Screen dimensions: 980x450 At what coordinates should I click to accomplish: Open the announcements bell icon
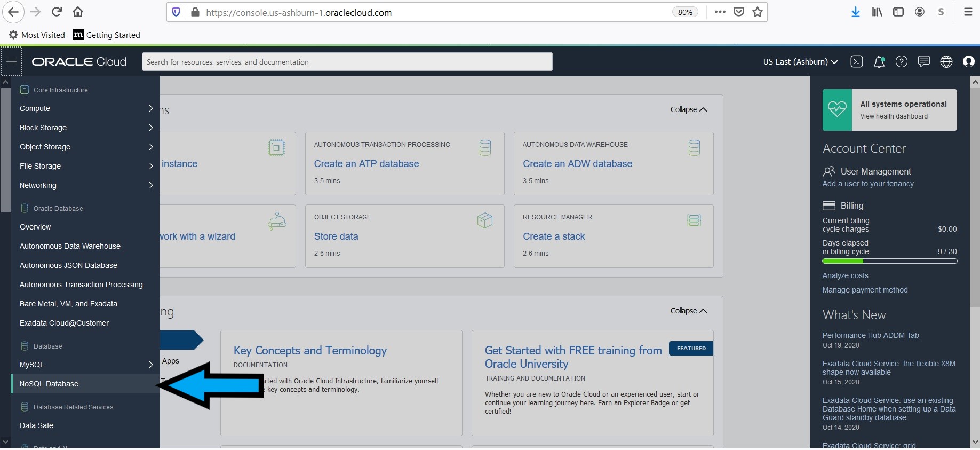[879, 62]
